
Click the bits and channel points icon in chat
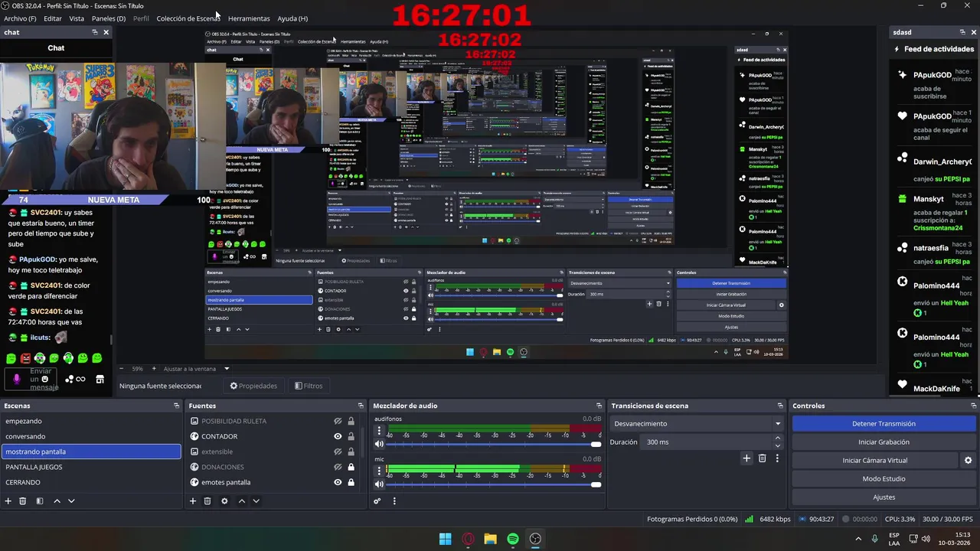75,379
